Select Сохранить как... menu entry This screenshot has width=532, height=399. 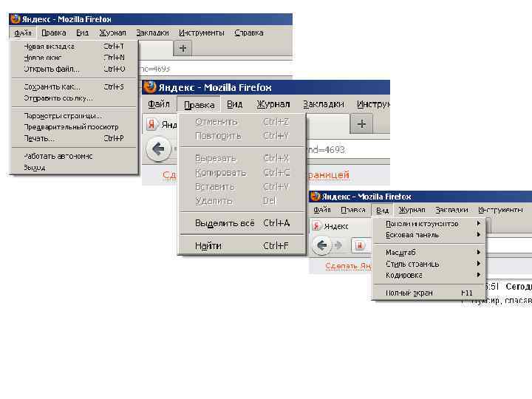[x=74, y=87]
